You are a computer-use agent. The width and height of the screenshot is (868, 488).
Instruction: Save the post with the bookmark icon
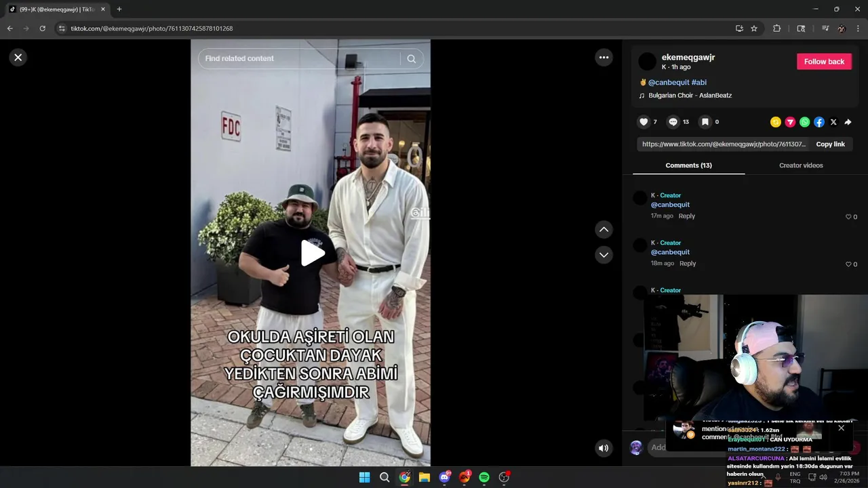(x=705, y=122)
